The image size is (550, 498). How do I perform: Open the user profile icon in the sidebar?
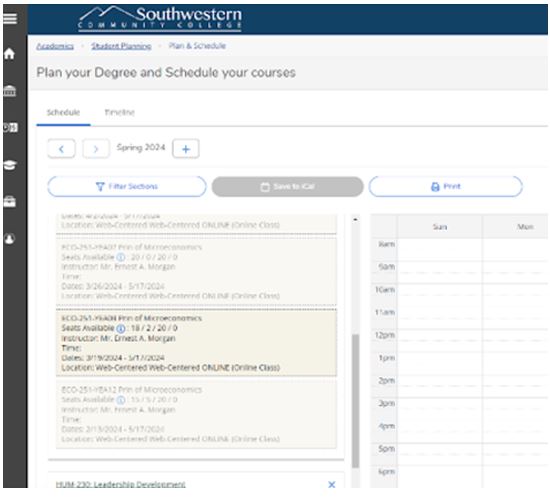9,239
